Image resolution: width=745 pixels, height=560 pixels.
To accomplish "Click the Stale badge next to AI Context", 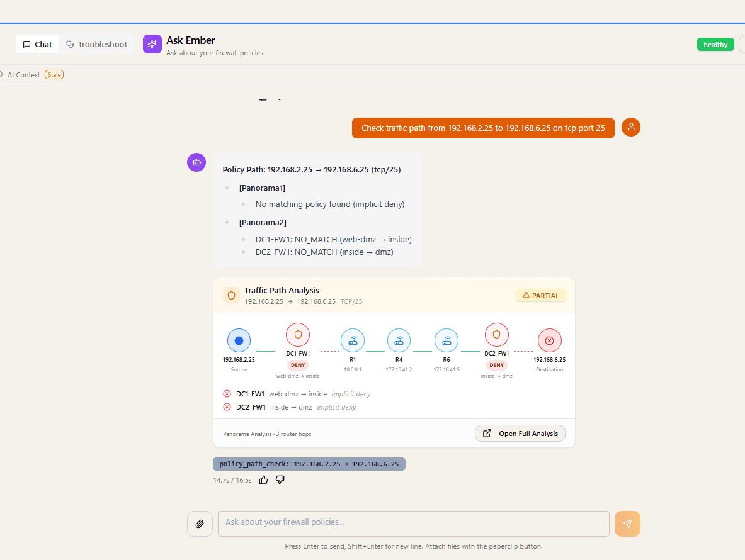I will (54, 74).
